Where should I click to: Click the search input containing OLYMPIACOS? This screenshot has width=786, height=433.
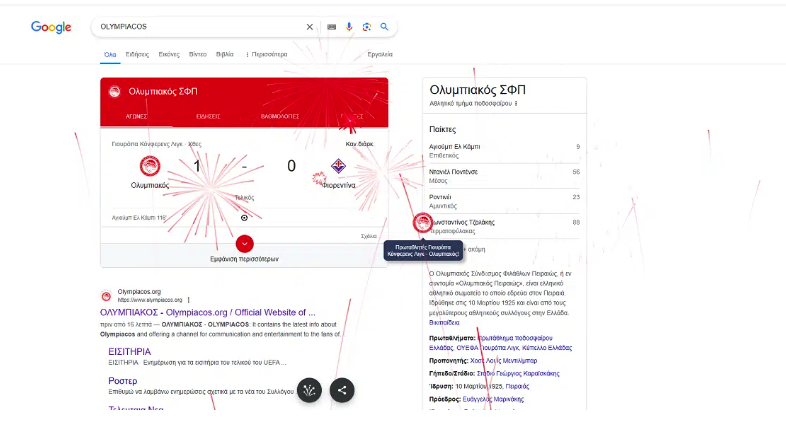click(201, 27)
